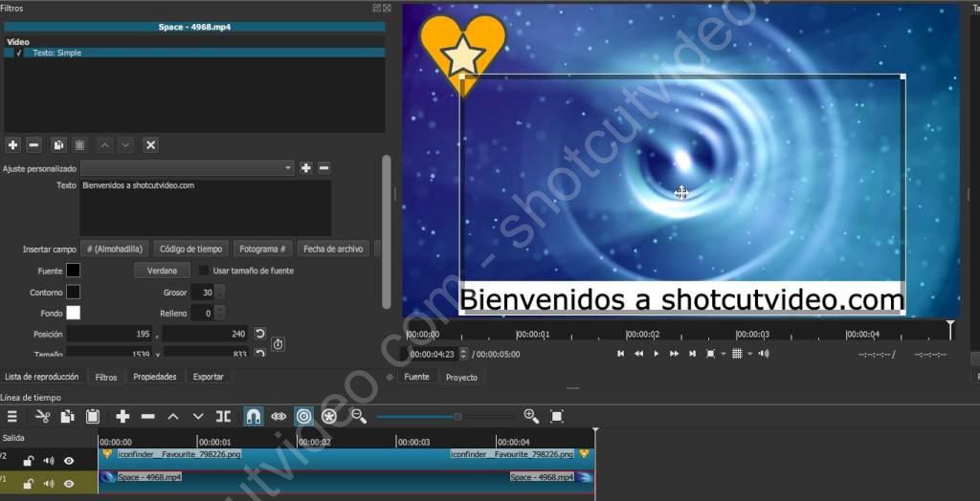Zoom in the timeline
Viewport: 980px width, 501px height.
click(x=531, y=417)
